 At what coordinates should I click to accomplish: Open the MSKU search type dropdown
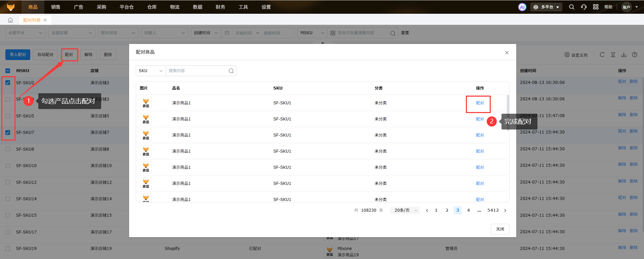tap(312, 33)
